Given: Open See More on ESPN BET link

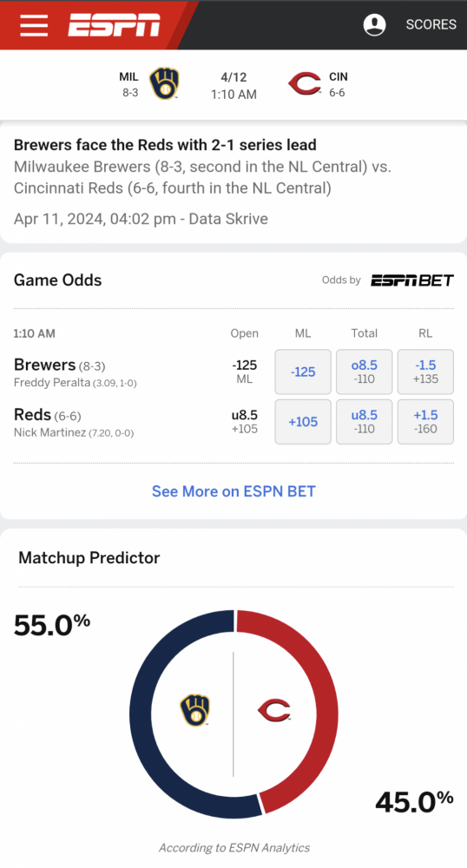Looking at the screenshot, I should [x=233, y=491].
